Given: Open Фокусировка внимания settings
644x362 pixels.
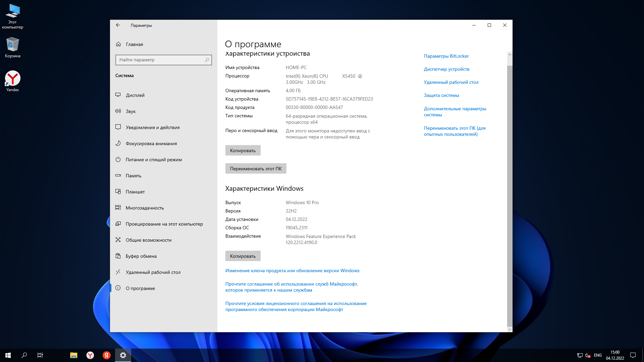Looking at the screenshot, I should (x=151, y=143).
